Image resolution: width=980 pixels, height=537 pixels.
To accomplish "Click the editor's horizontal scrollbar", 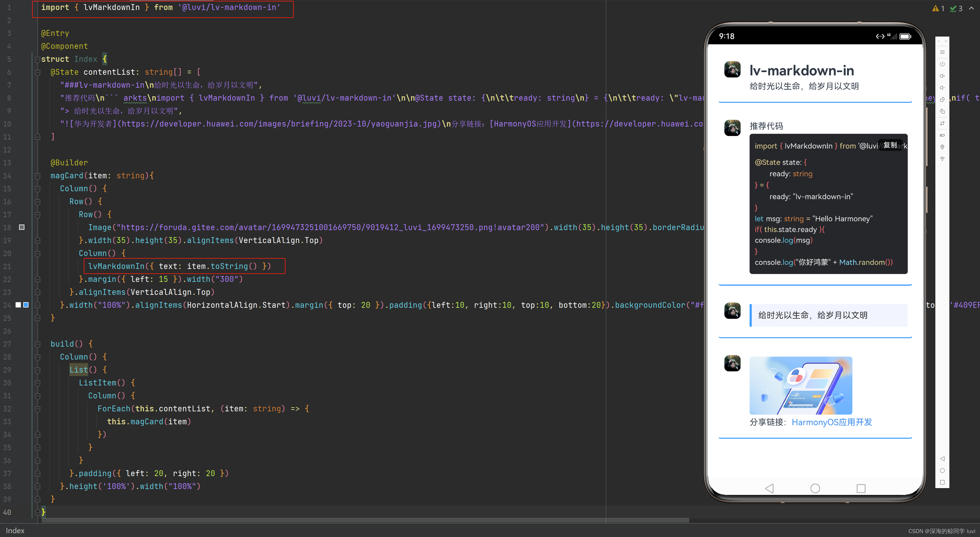I will click(365, 520).
